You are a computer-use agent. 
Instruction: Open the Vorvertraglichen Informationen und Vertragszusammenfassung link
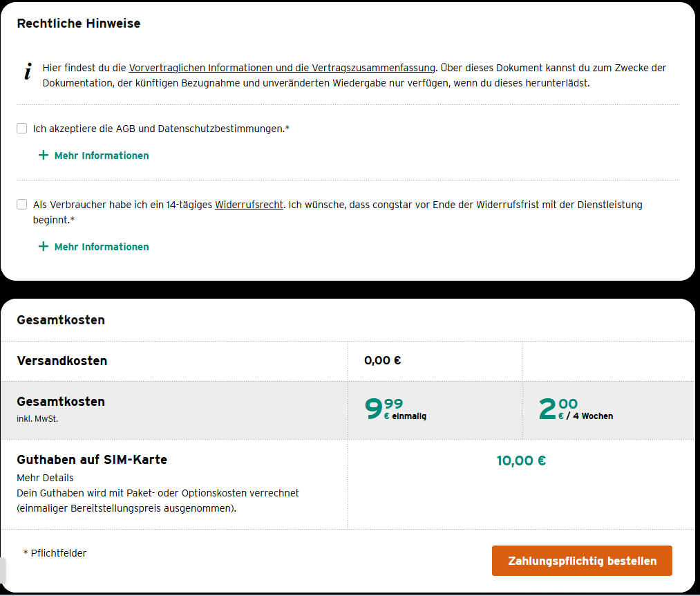282,68
